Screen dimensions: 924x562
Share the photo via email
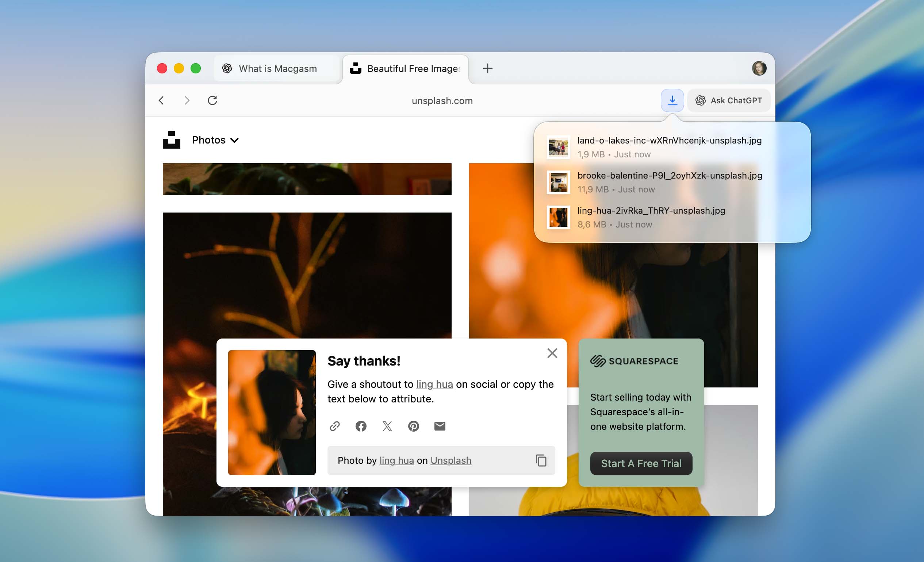coord(440,426)
